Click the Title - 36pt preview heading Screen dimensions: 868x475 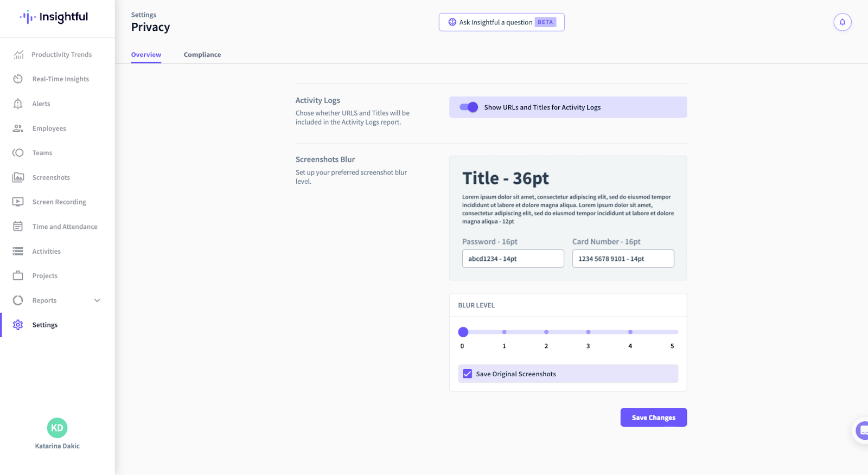(x=506, y=178)
